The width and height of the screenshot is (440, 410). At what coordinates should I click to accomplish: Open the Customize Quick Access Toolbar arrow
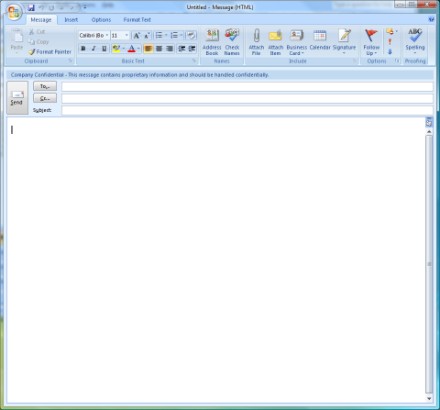(85, 7)
